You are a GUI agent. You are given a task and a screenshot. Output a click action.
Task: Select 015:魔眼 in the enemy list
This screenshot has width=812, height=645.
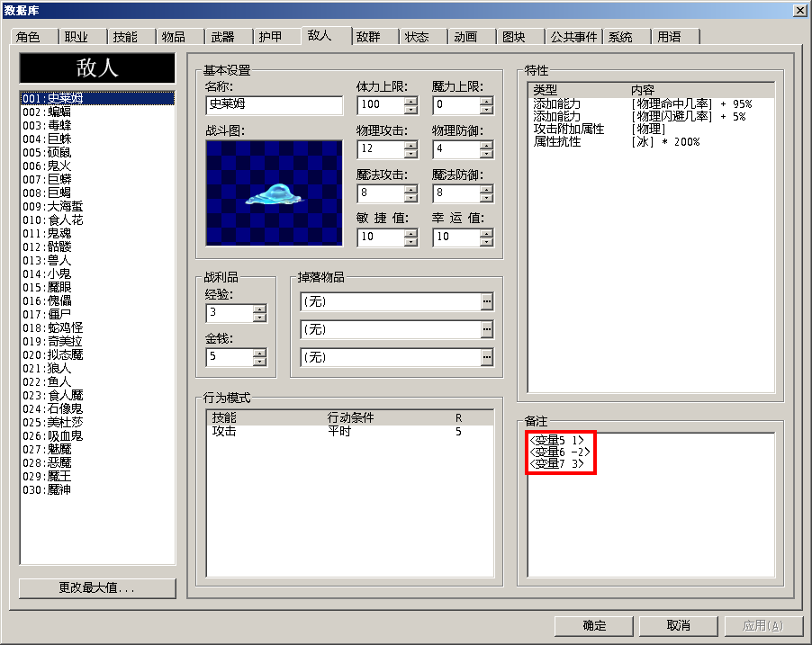coord(97,287)
